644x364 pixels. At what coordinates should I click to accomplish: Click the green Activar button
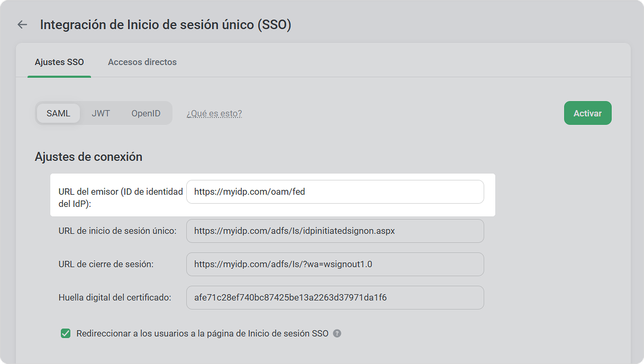click(x=587, y=113)
